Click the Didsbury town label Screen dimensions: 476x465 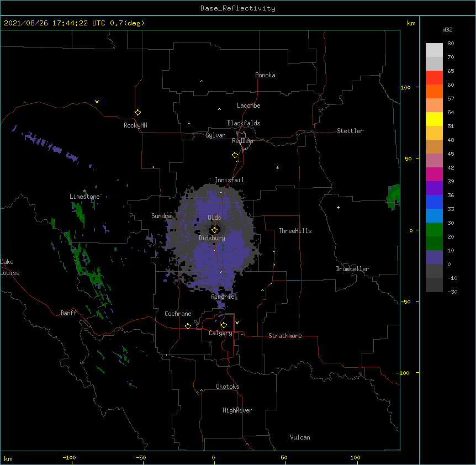tap(211, 238)
